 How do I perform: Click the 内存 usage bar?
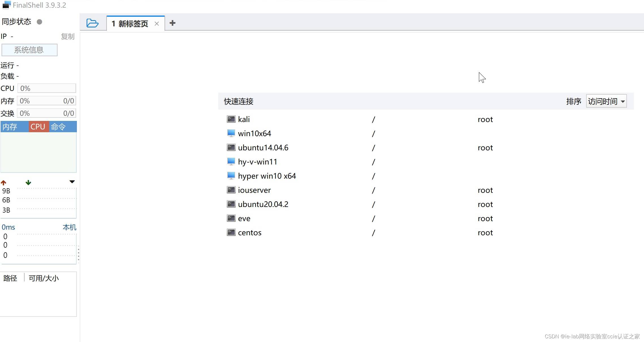coord(47,101)
